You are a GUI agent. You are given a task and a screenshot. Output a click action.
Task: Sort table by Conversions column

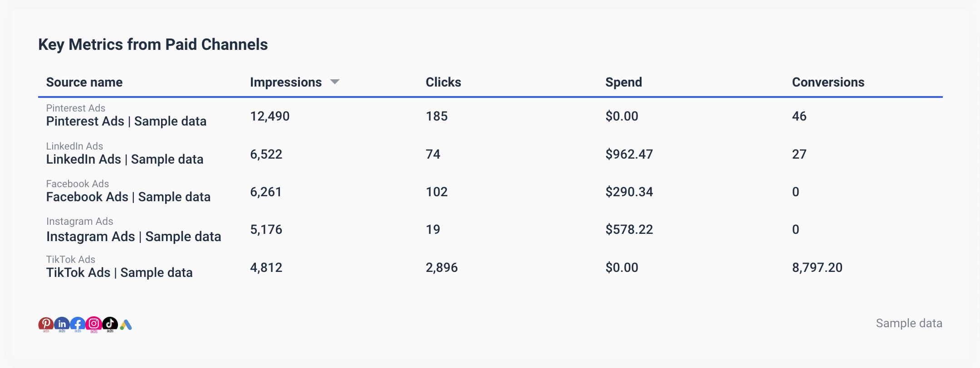pos(828,82)
